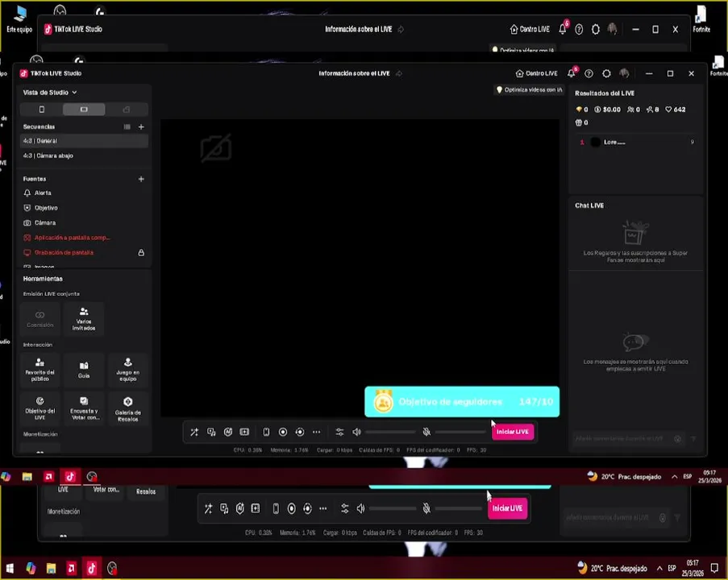This screenshot has width=728, height=580.
Task: Click the record circle icon in front window toolbar
Action: point(283,432)
